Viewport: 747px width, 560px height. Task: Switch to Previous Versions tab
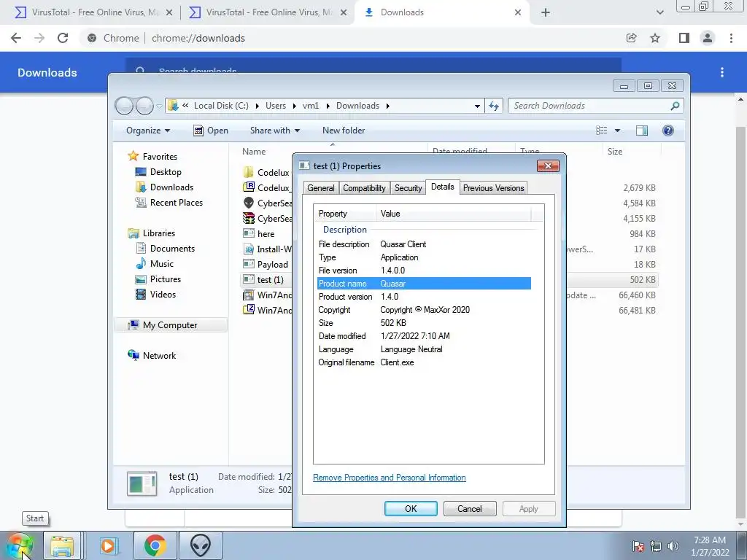(494, 187)
